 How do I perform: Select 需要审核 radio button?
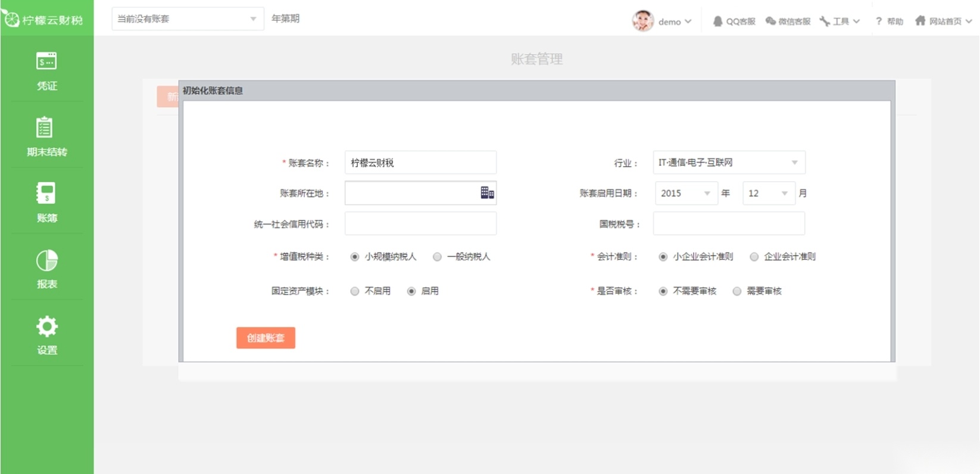click(736, 291)
